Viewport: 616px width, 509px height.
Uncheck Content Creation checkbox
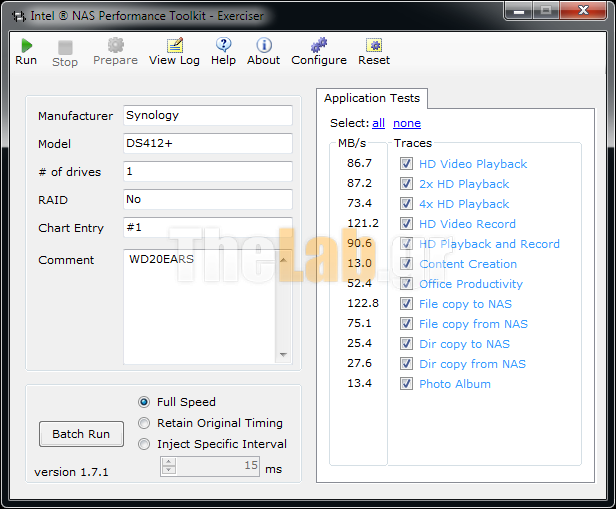coord(406,264)
